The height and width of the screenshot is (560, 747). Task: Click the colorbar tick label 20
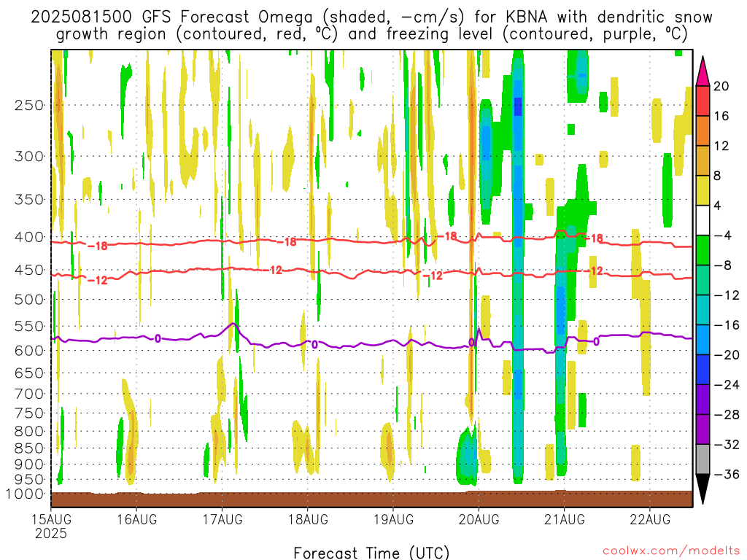(x=721, y=86)
